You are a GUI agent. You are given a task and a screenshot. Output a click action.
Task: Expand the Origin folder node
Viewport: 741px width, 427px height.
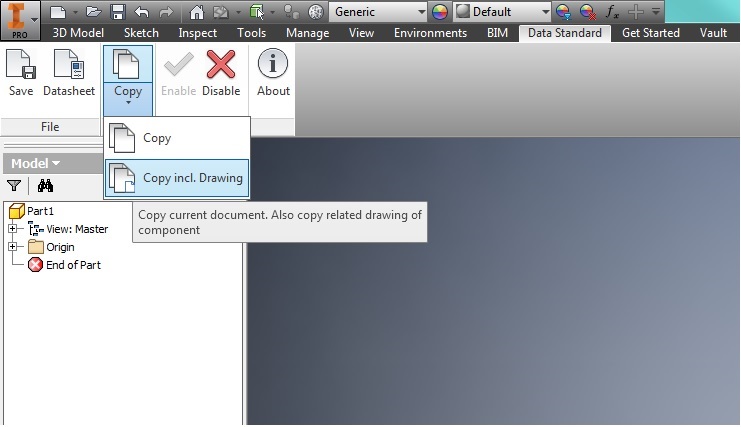point(13,247)
